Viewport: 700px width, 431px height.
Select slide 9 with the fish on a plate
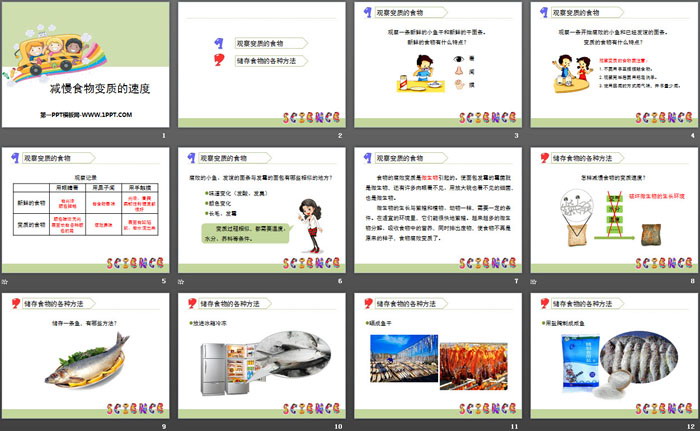pos(85,356)
